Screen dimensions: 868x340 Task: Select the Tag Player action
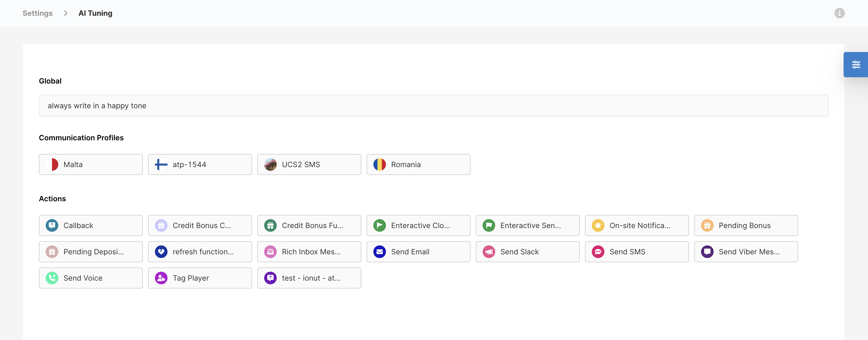pos(200,278)
